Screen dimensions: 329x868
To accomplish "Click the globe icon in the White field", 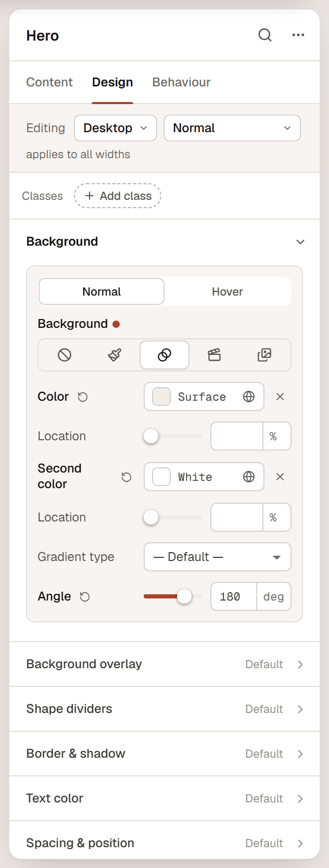I will [x=249, y=477].
